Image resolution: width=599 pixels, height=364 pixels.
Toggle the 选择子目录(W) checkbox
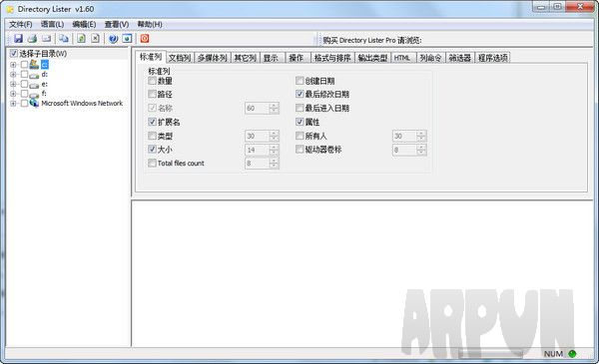13,54
